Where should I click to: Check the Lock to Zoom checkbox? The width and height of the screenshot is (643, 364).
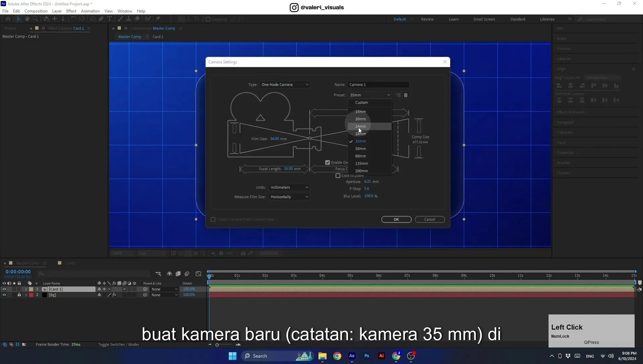point(338,176)
